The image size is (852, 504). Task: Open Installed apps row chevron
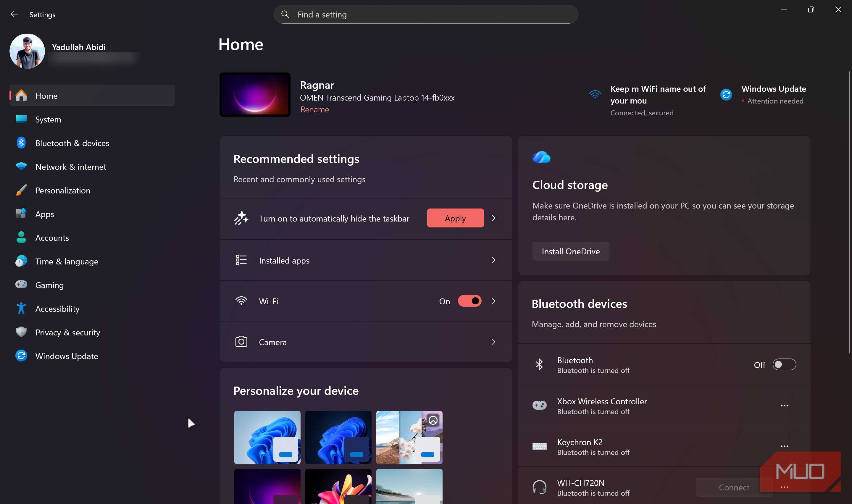(x=493, y=260)
